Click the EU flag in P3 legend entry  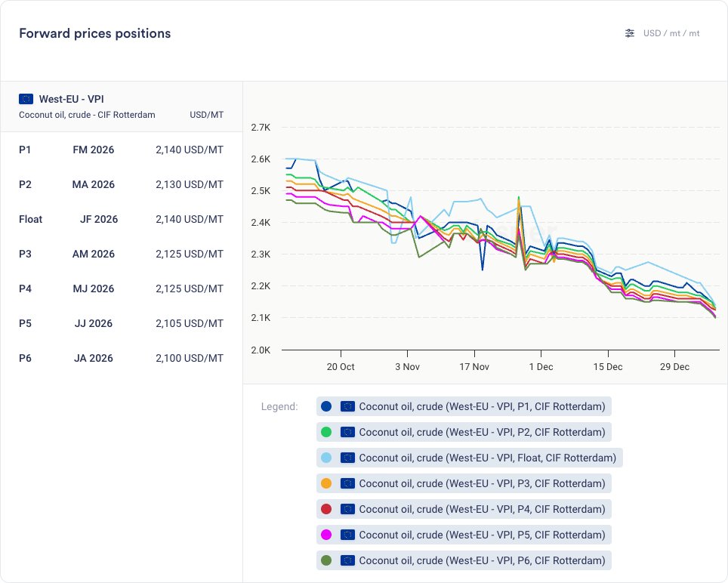[x=347, y=483]
